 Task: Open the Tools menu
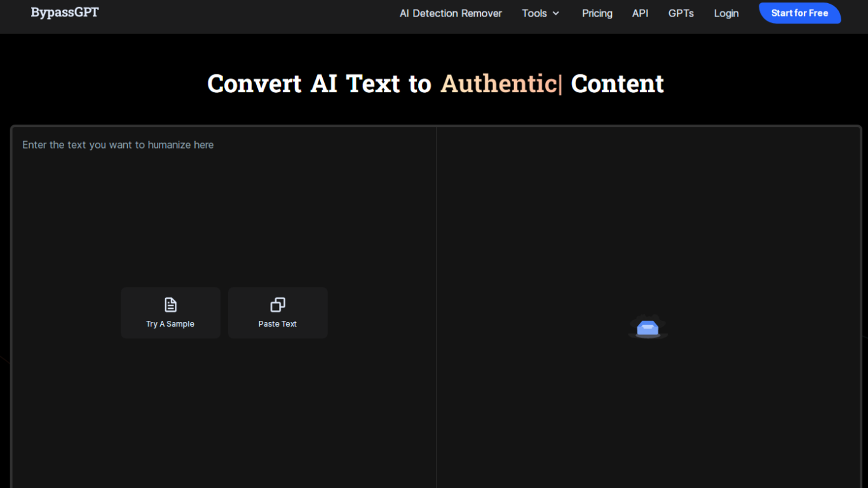(x=534, y=13)
